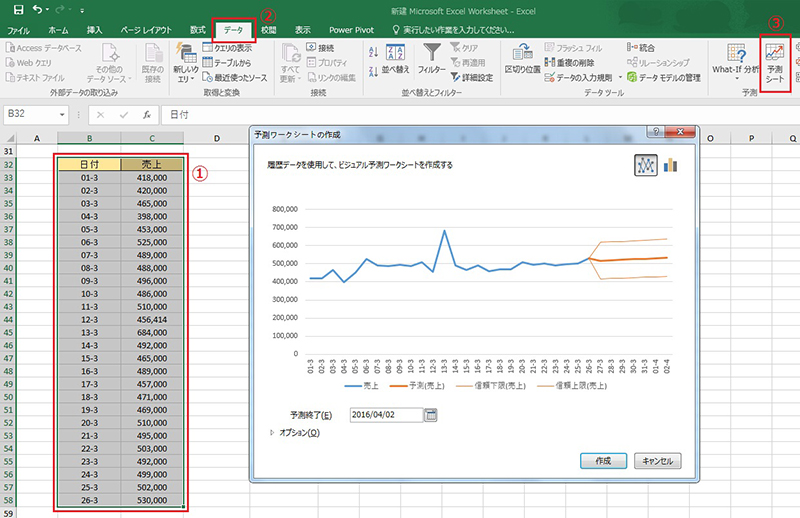Click 予測シート forecast sheet button
The height and width of the screenshot is (518, 800).
(774, 63)
